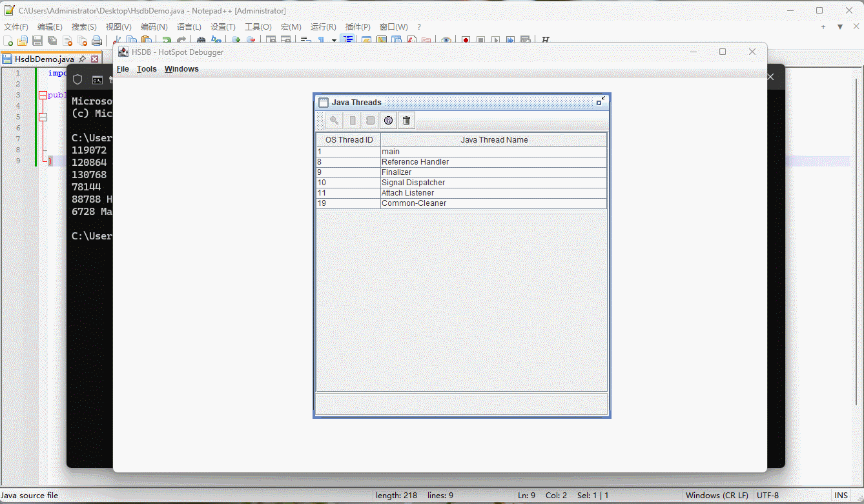The height and width of the screenshot is (504, 864).
Task: Click the Java Thread Name column header
Action: [494, 140]
